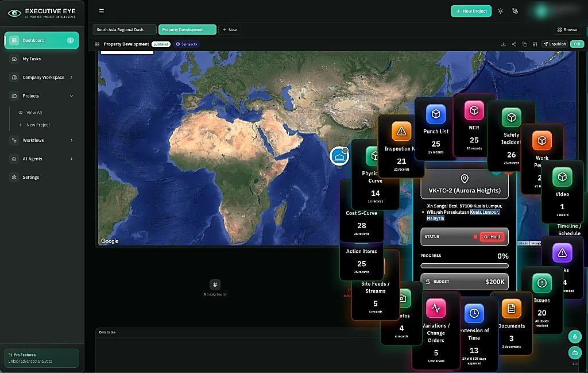This screenshot has width=588, height=373.
Task: Click the location pin above VK-TC-2
Action: click(x=464, y=179)
